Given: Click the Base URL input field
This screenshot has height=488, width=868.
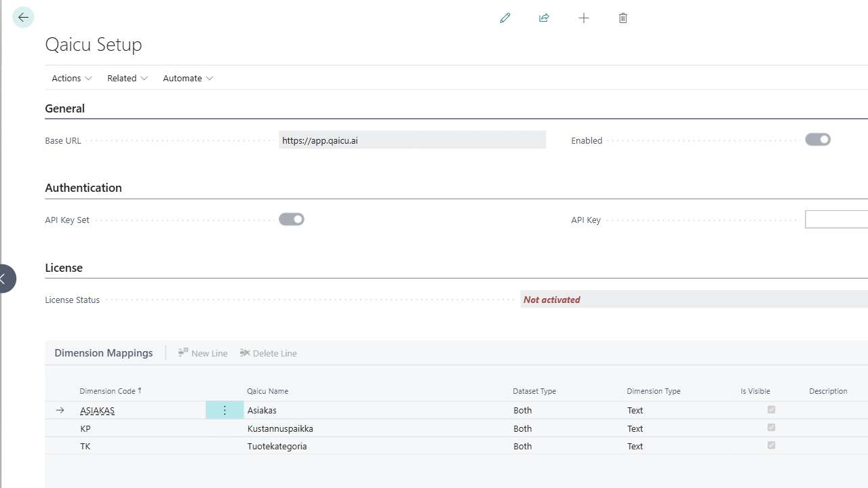Looking at the screenshot, I should pos(412,140).
